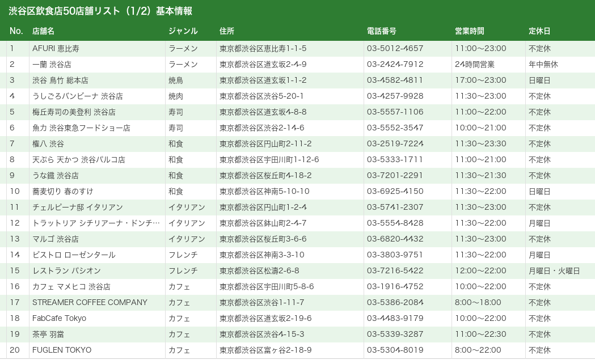Click the table title 渋谷区飲食店50店舗リスト
The height and width of the screenshot is (364, 595).
[x=100, y=11]
